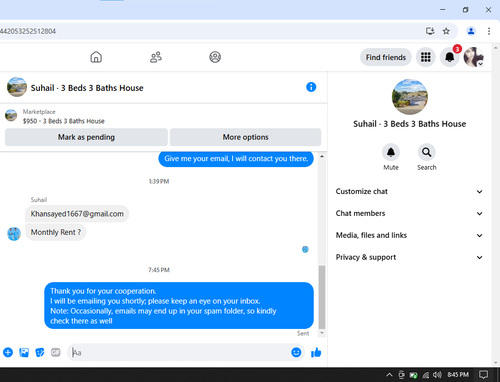Send a thumbs up like
Viewport: 500px width, 382px height.
pyautogui.click(x=316, y=352)
